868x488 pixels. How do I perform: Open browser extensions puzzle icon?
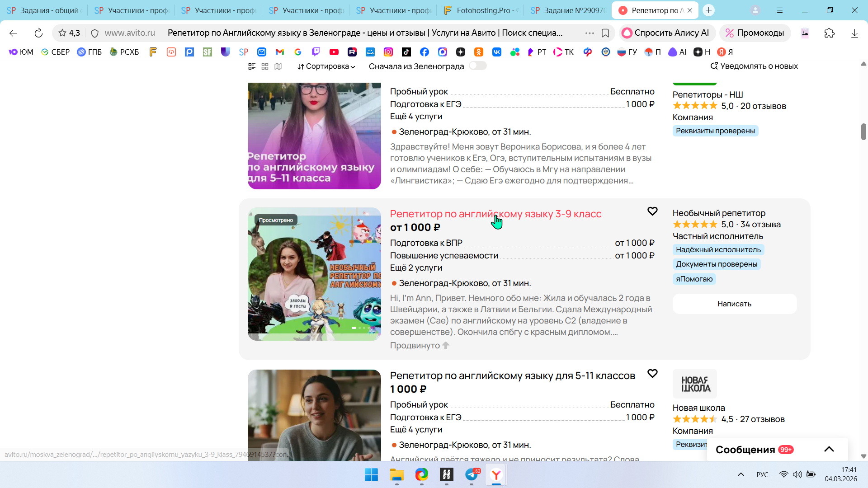(x=829, y=33)
